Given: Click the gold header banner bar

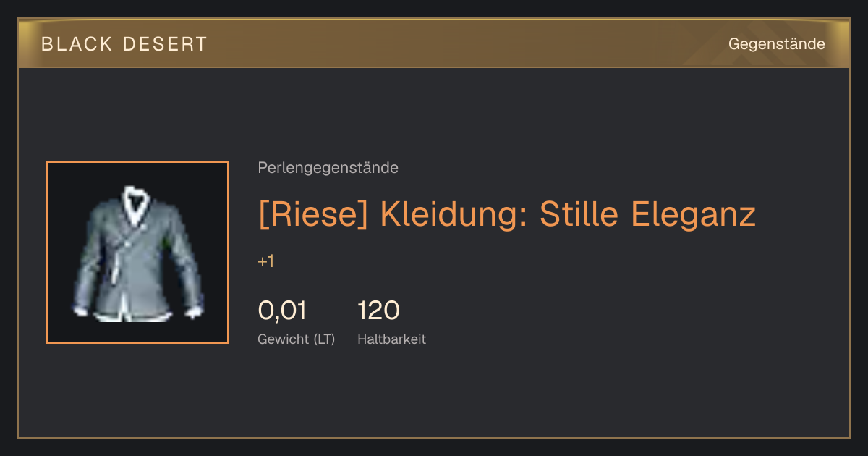Looking at the screenshot, I should click(434, 43).
